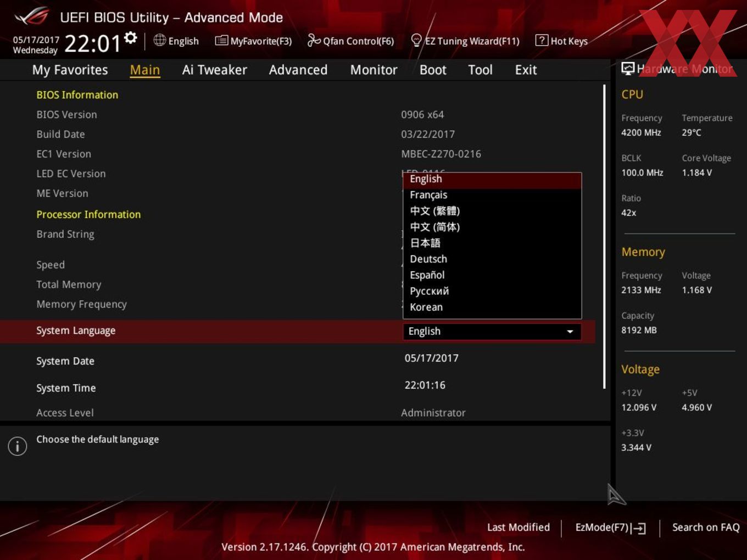The height and width of the screenshot is (560, 747).
Task: Click the Hardware Monitor screen icon
Action: point(628,69)
